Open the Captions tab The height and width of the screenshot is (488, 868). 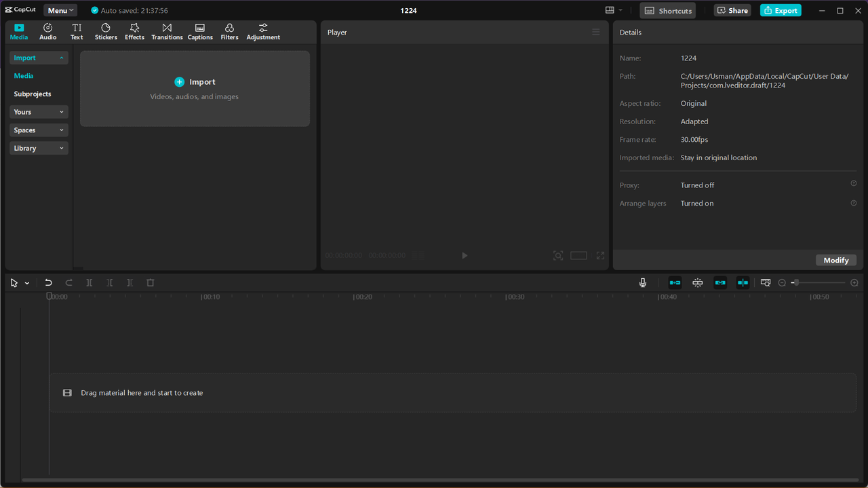point(200,32)
